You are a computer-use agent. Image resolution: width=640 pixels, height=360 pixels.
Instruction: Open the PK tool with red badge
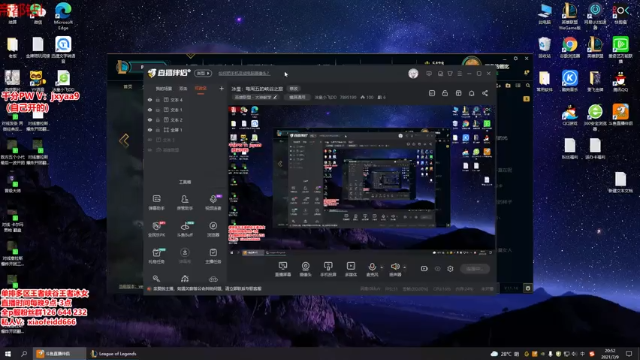(156, 229)
